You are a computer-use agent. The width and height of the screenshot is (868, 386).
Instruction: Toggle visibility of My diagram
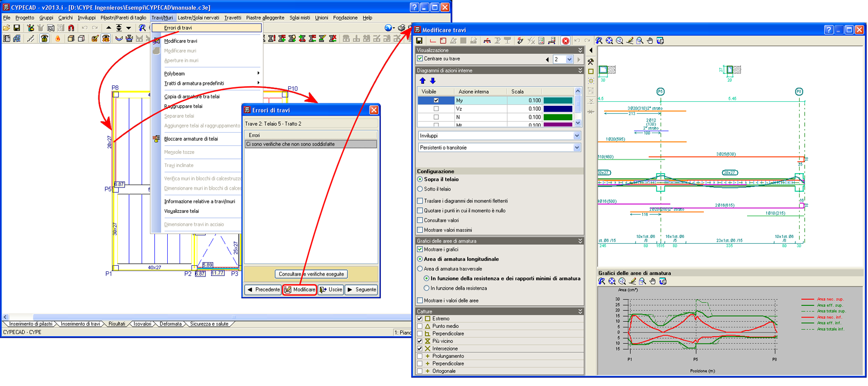pos(436,100)
